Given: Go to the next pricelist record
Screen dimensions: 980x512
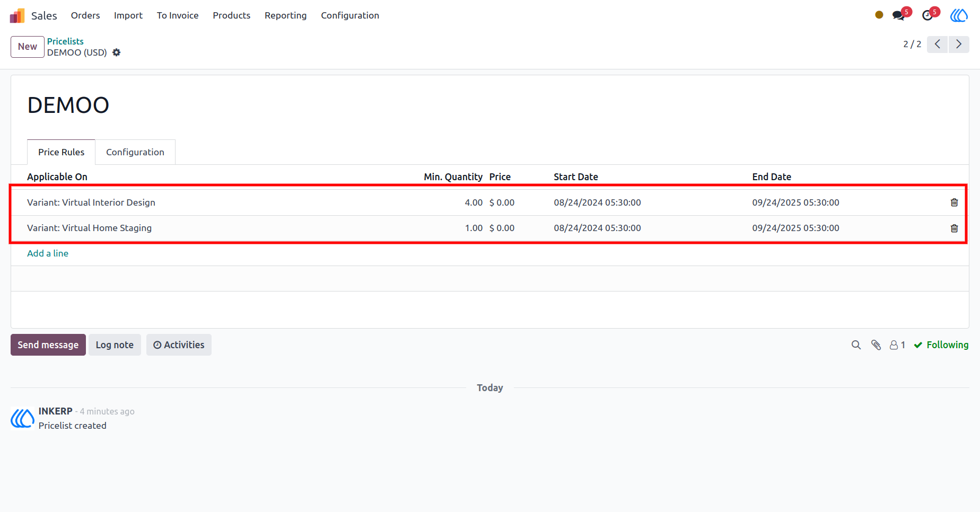Looking at the screenshot, I should (959, 44).
